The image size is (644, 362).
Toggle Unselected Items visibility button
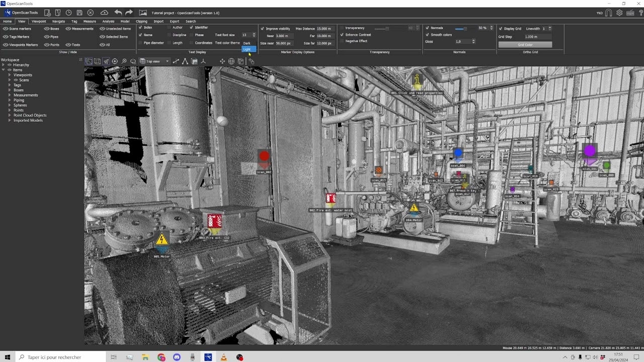point(116,29)
